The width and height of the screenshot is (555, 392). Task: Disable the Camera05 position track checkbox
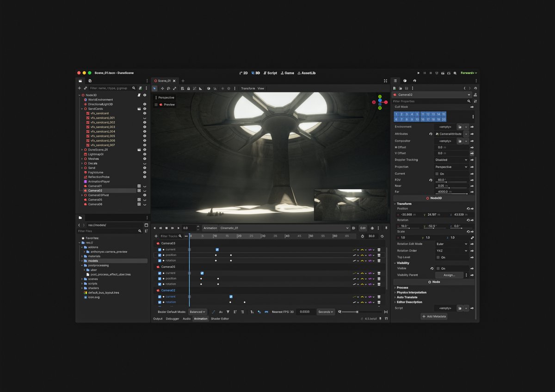pyautogui.click(x=160, y=279)
